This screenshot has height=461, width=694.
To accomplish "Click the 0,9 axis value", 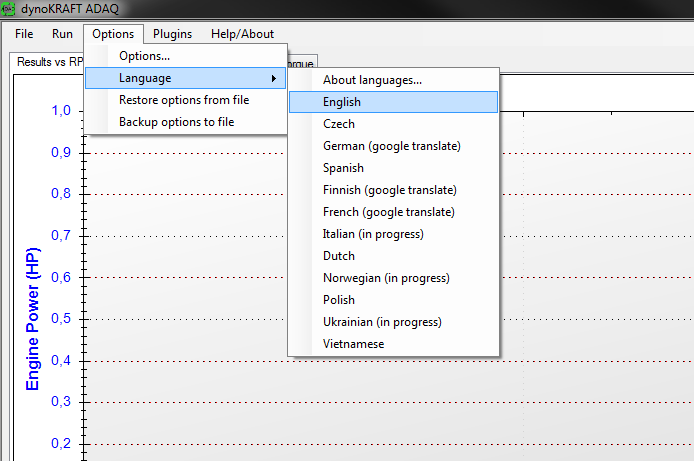I will [61, 152].
